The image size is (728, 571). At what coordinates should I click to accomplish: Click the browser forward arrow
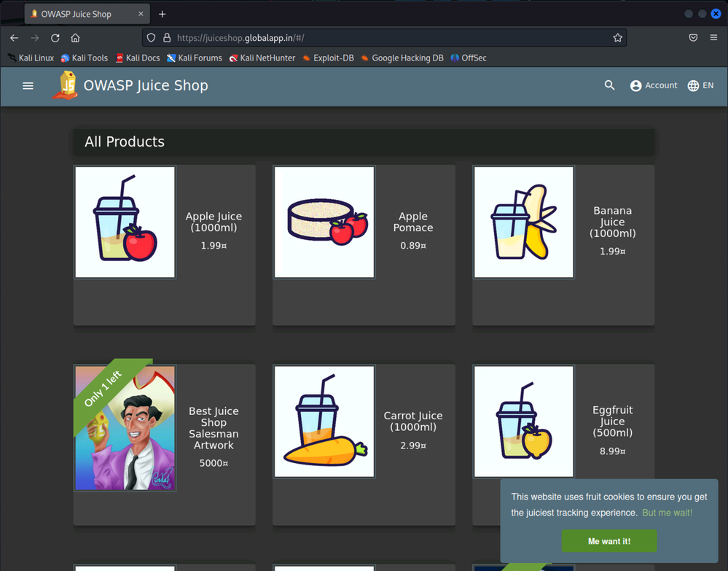pos(35,38)
